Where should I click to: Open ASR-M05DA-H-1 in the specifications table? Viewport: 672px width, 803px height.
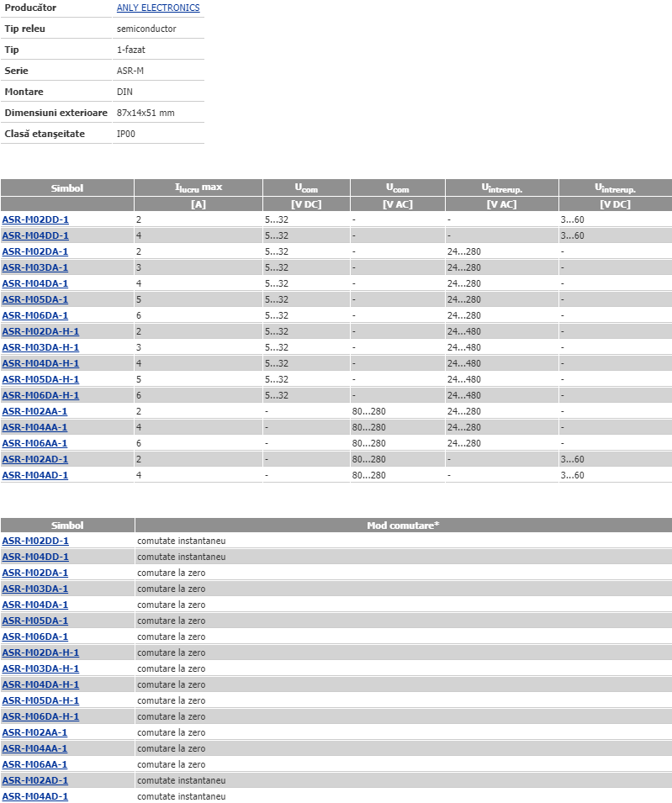coord(41,379)
